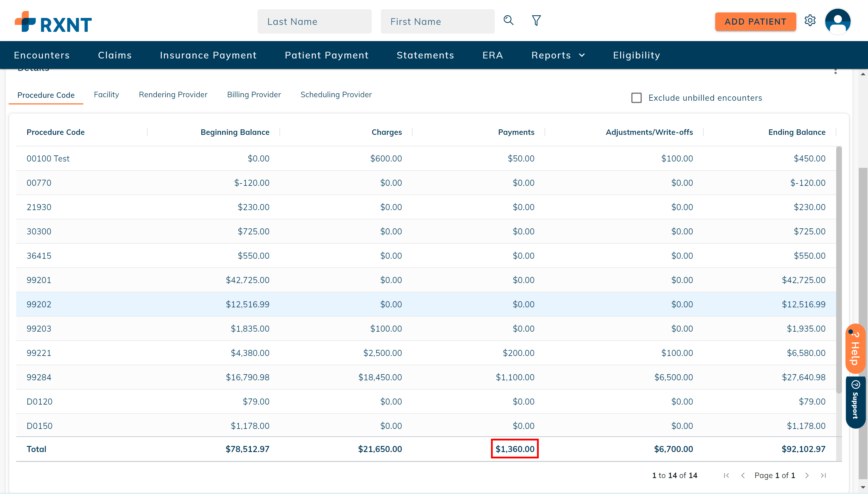This screenshot has height=494, width=868.
Task: Open settings gear icon
Action: tap(810, 21)
